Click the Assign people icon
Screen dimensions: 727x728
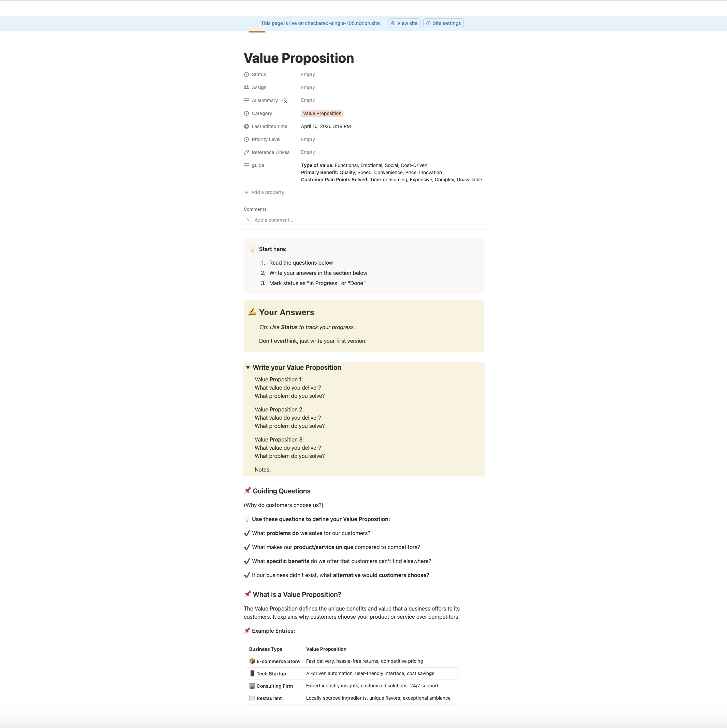(x=246, y=87)
